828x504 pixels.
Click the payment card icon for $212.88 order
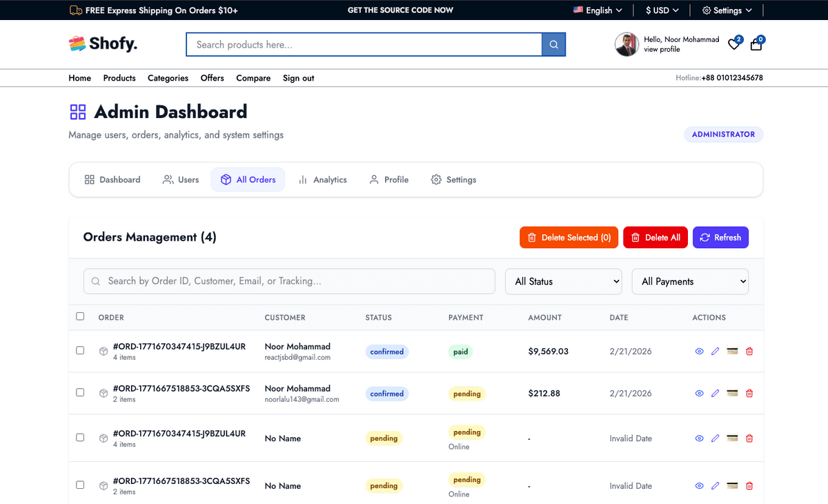tap(732, 394)
